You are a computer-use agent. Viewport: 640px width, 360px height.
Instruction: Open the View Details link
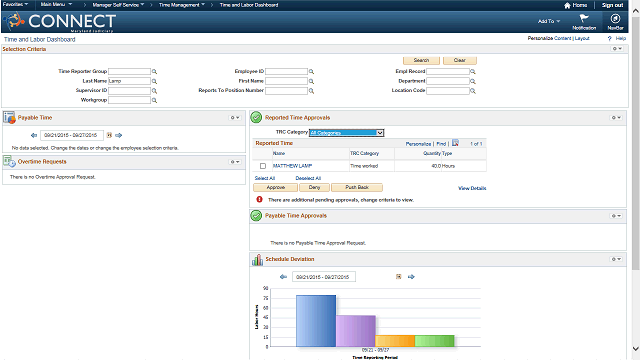[472, 188]
